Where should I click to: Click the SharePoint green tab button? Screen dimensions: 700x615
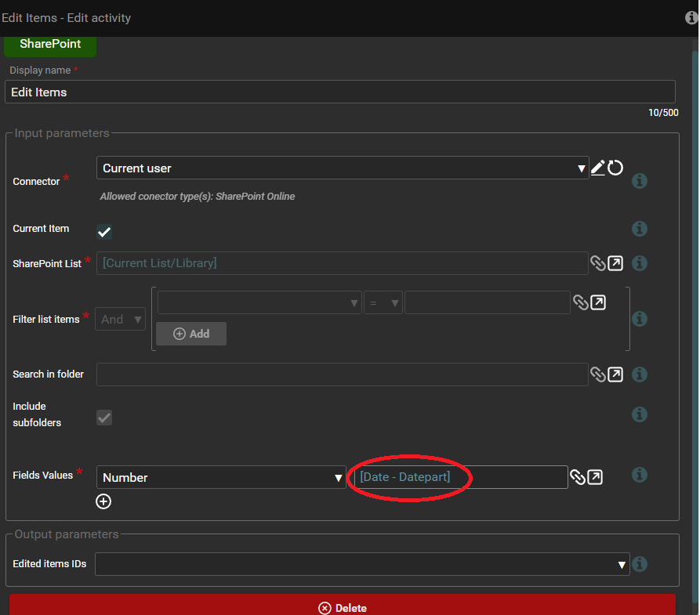click(x=50, y=44)
